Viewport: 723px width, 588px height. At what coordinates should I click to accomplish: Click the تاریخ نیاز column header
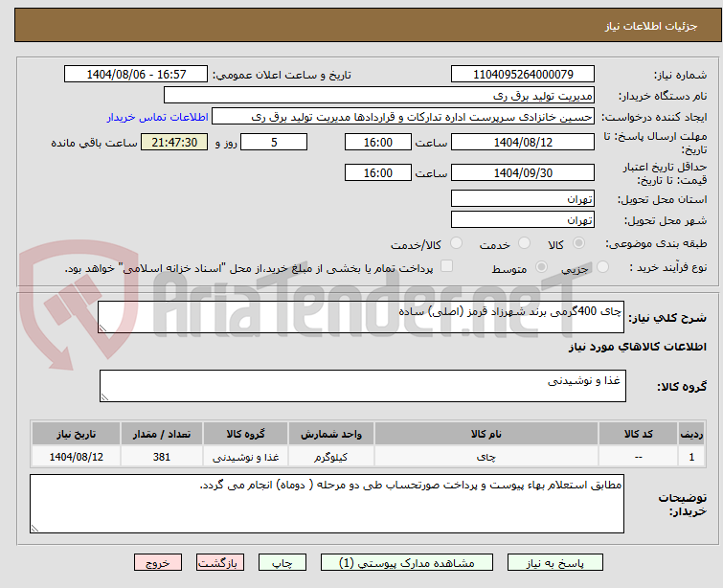coord(76,434)
